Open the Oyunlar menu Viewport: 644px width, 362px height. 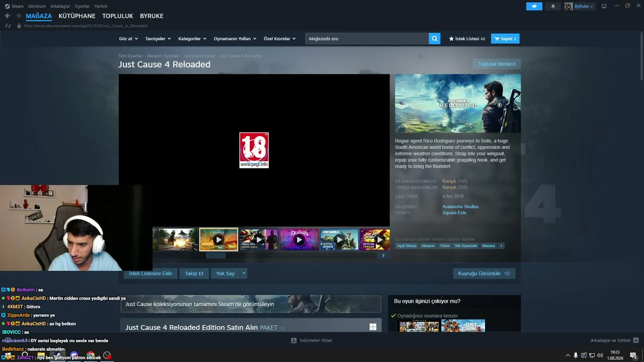click(x=82, y=6)
